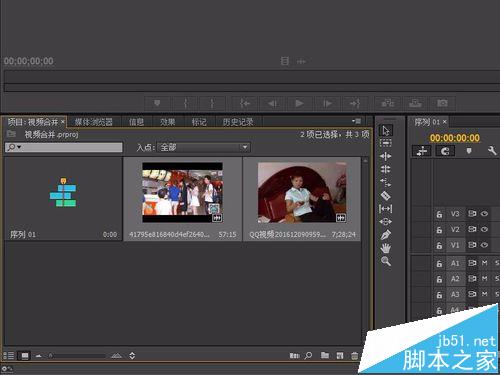Select the 序列 01 timeline tab
The image size is (500, 375).
[x=427, y=122]
